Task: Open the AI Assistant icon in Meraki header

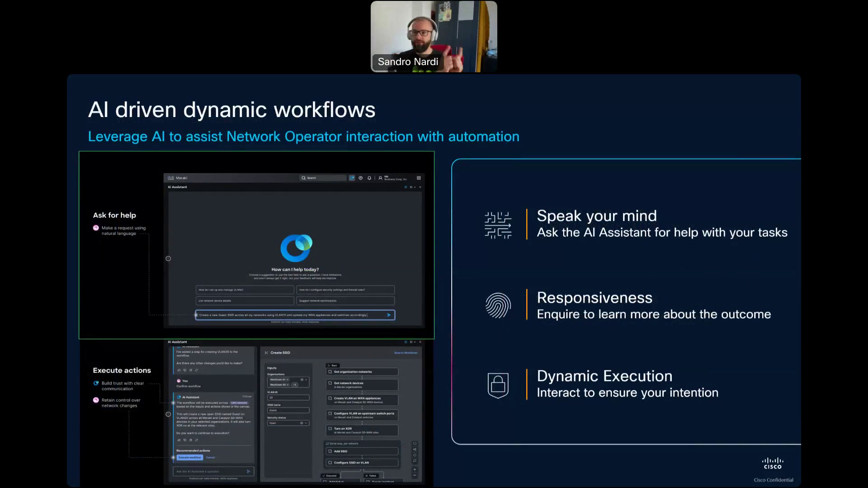Action: pyautogui.click(x=352, y=178)
